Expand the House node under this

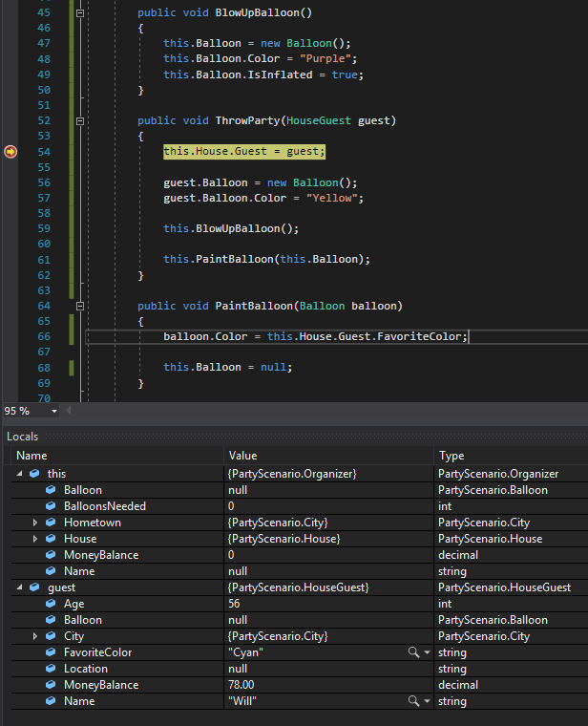pos(35,539)
